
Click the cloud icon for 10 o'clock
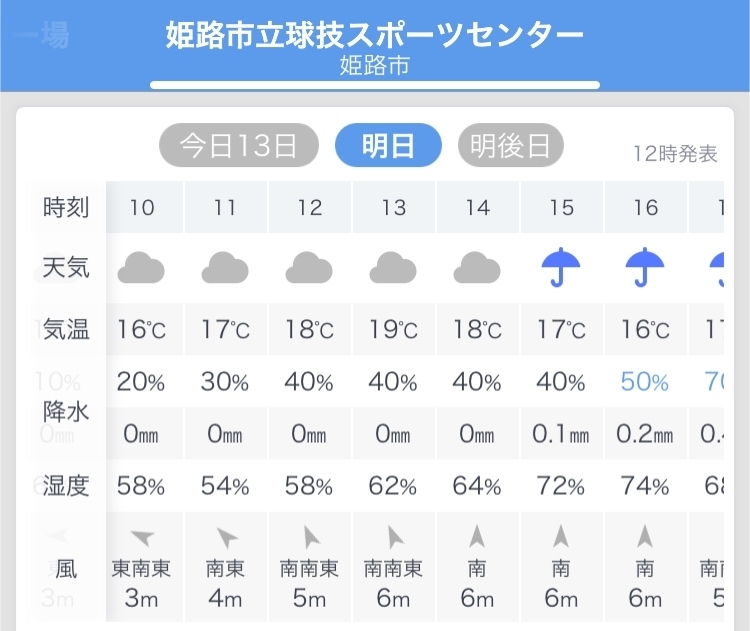(x=141, y=267)
